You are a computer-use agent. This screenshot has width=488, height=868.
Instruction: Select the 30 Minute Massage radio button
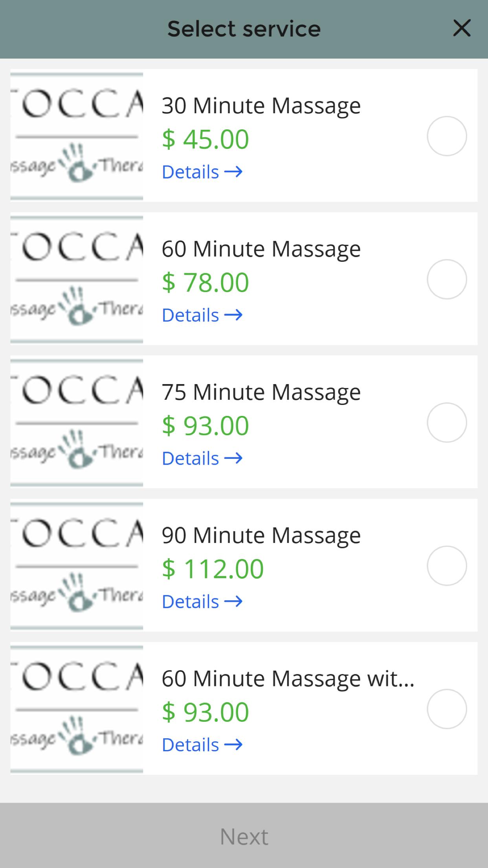(447, 136)
